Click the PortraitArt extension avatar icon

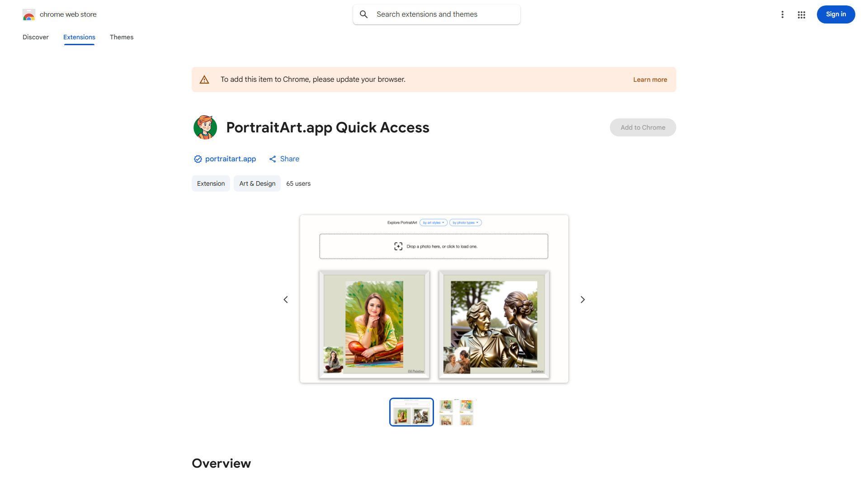205,127
